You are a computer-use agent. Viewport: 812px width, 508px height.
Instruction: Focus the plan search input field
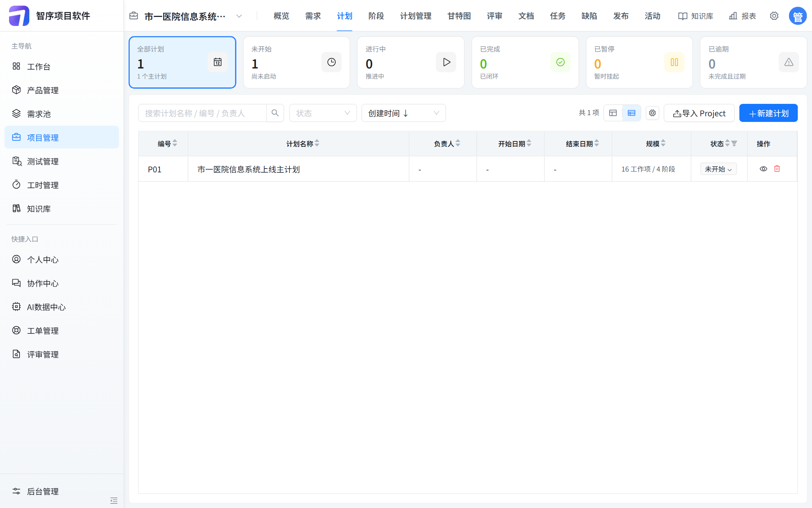202,113
